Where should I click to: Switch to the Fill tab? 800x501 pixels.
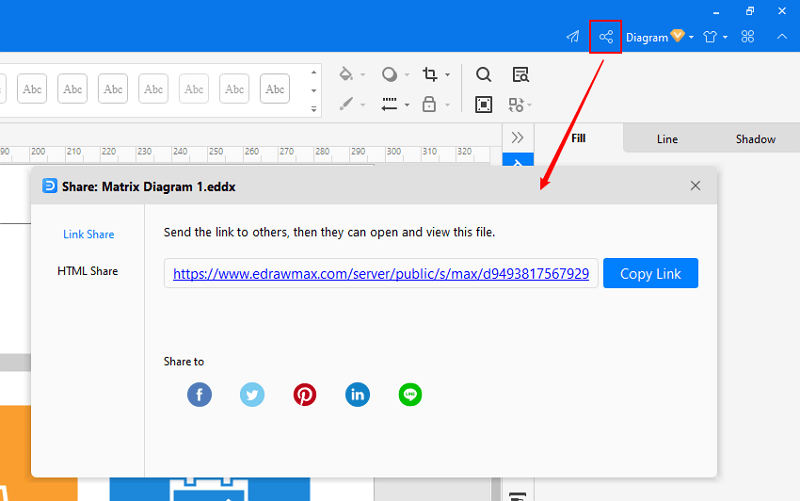(578, 138)
